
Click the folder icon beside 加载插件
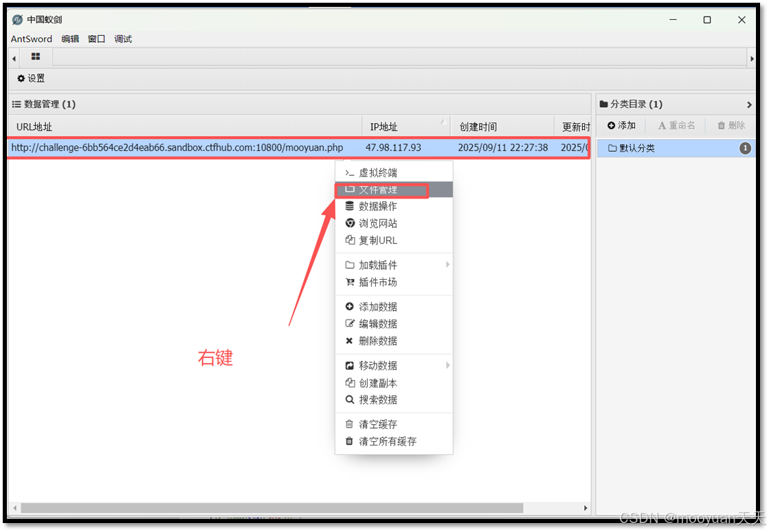pos(350,265)
